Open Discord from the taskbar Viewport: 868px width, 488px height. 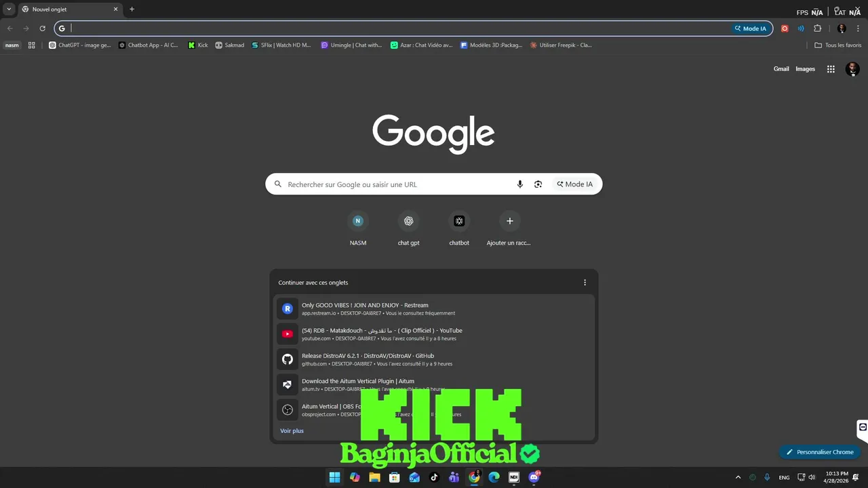[x=534, y=477]
